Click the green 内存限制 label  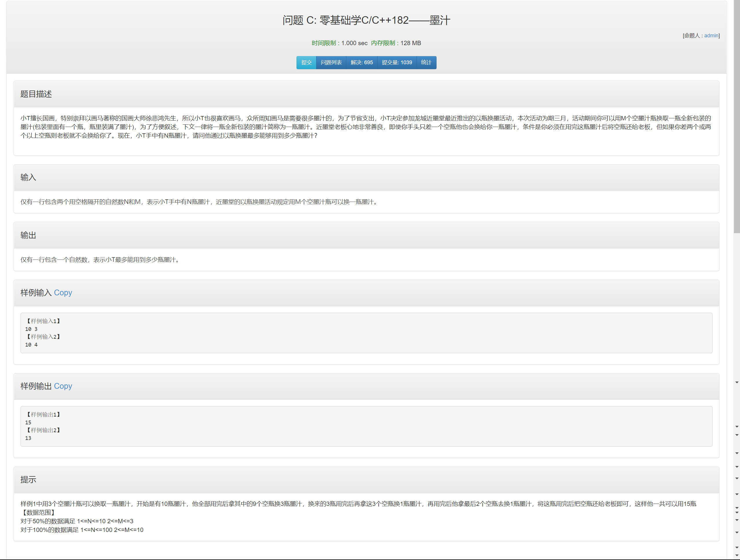[x=383, y=43]
